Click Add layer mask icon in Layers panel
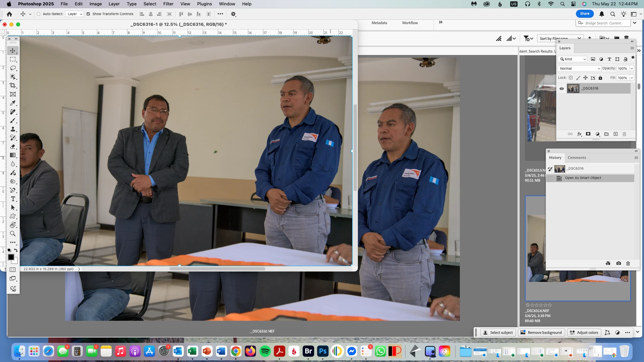The image size is (644, 362). 588,134
